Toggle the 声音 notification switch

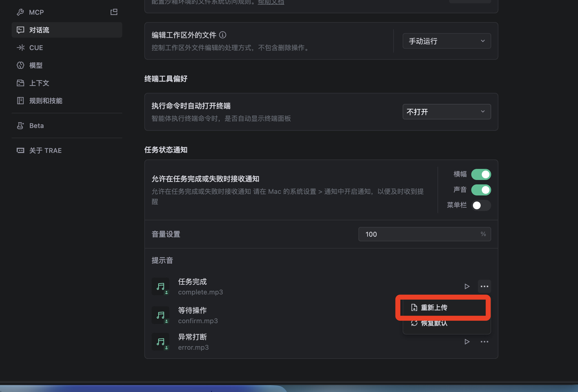(x=481, y=190)
